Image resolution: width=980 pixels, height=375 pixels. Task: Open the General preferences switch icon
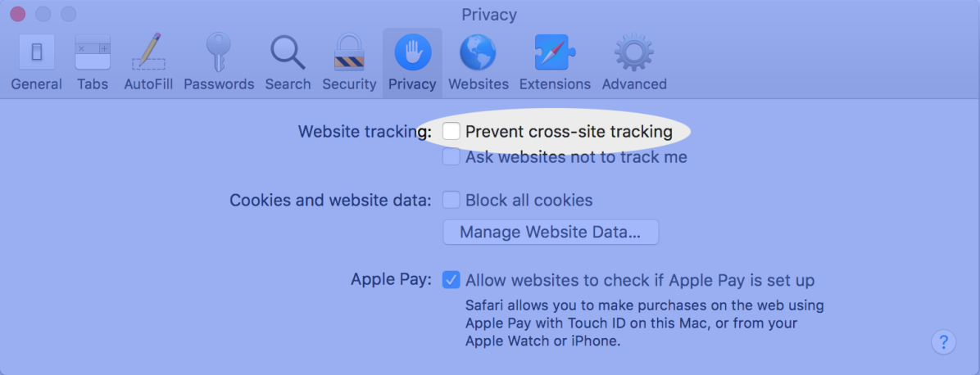tap(36, 52)
